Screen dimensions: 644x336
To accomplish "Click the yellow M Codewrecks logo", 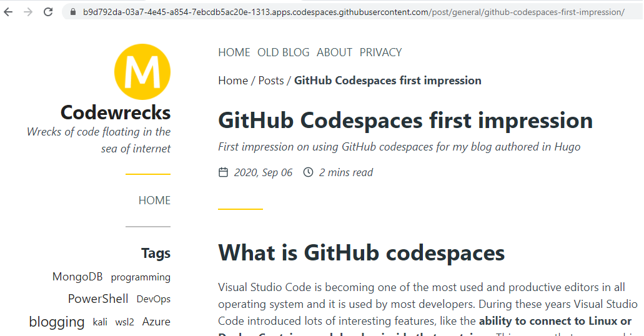I will (x=142, y=72).
